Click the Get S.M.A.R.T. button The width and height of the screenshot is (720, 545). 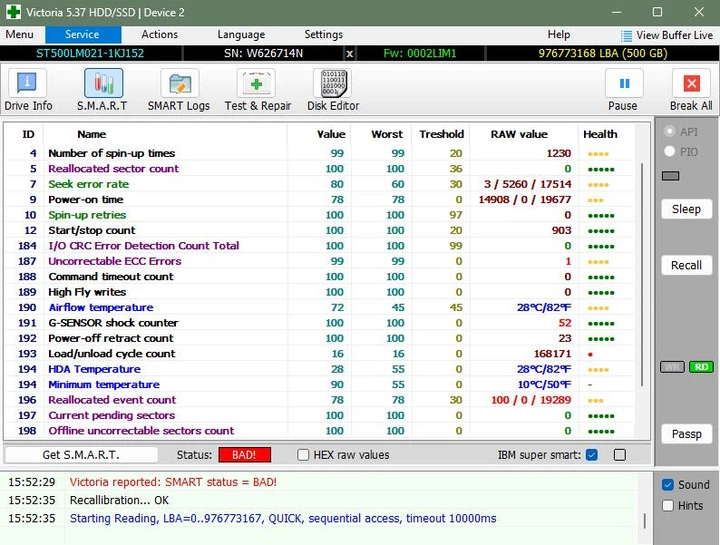click(x=81, y=455)
